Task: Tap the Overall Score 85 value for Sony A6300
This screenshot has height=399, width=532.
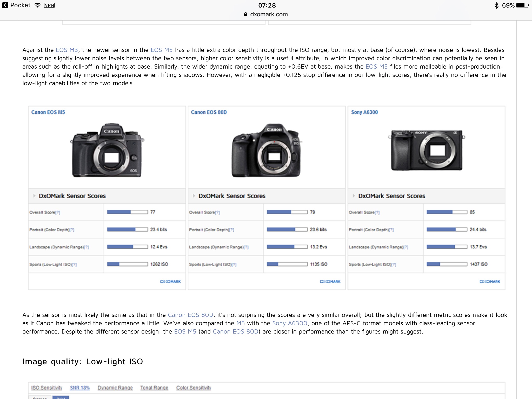Action: click(x=472, y=212)
